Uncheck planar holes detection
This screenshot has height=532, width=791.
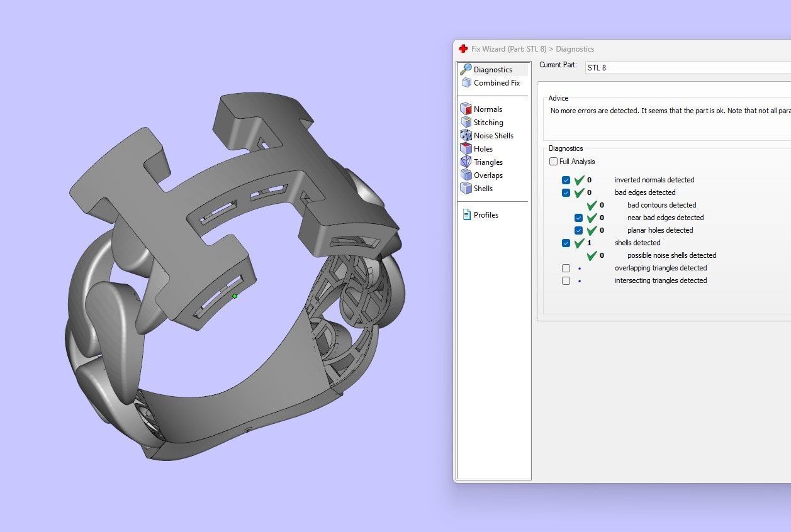point(578,230)
